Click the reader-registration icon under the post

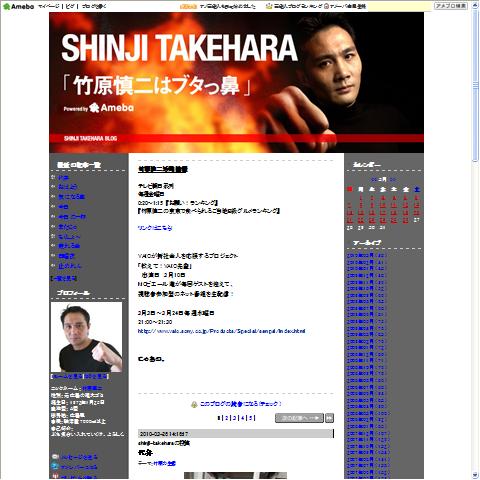194,404
